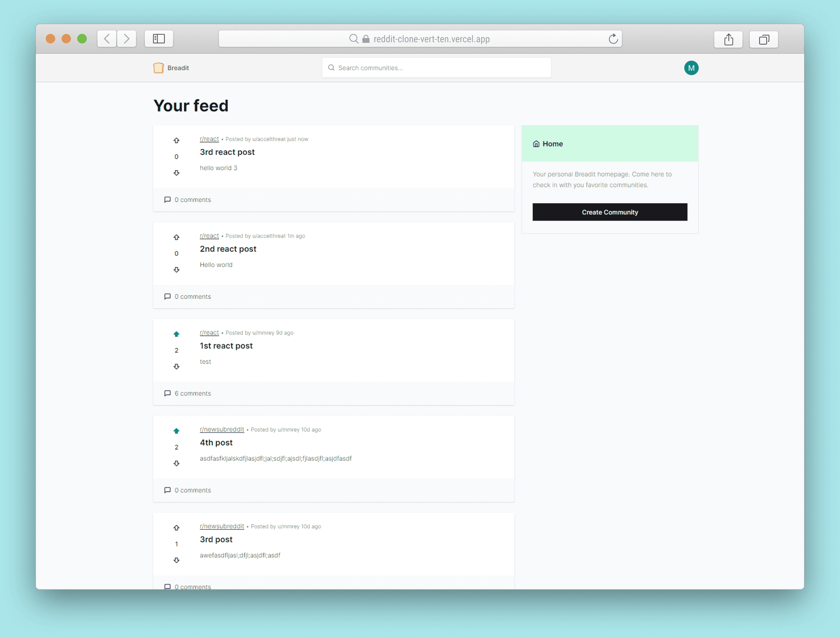Click the user avatar 'M' in the navbar
Viewport: 840px width, 637px height.
click(x=692, y=67)
